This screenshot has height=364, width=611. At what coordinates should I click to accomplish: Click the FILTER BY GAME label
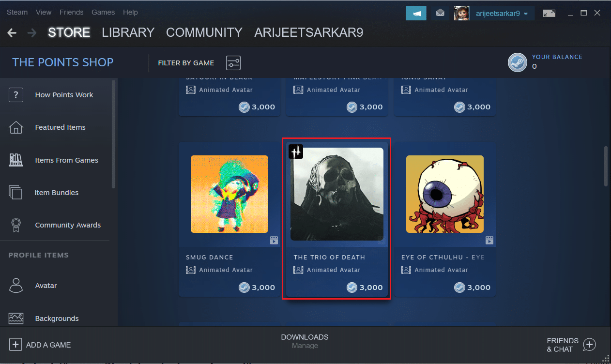click(186, 63)
